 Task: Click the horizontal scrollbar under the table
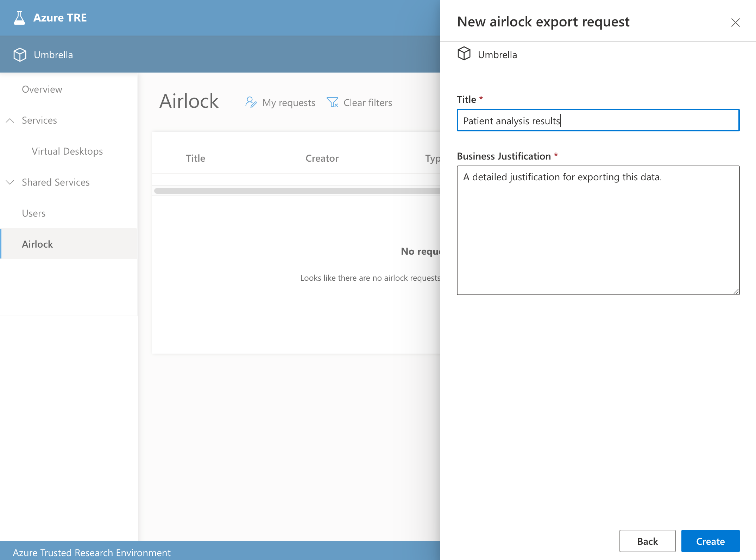[x=296, y=191]
